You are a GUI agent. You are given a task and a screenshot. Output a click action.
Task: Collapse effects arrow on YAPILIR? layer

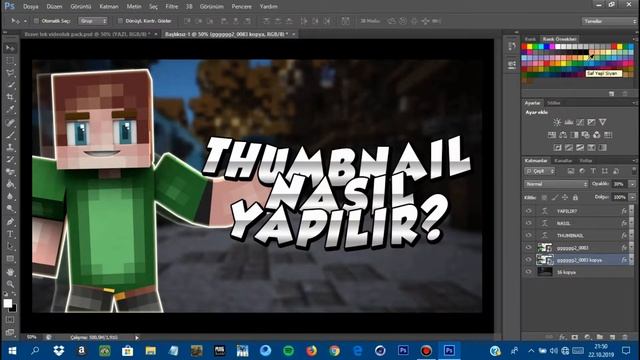point(632,211)
